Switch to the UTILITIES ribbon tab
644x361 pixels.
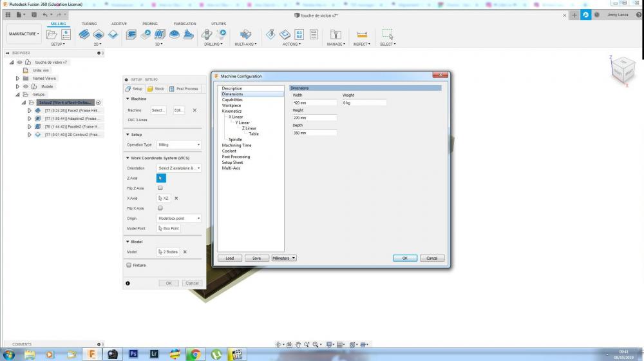point(218,24)
